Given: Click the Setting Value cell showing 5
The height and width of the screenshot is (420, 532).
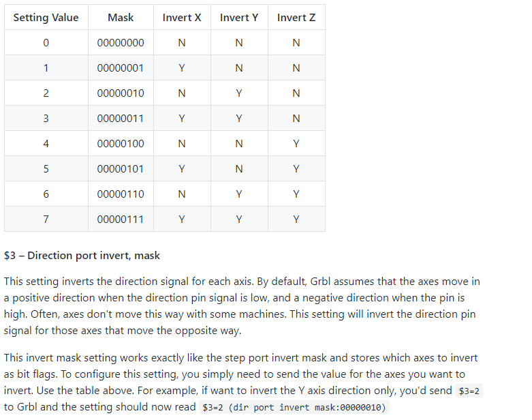Looking at the screenshot, I should [x=46, y=169].
